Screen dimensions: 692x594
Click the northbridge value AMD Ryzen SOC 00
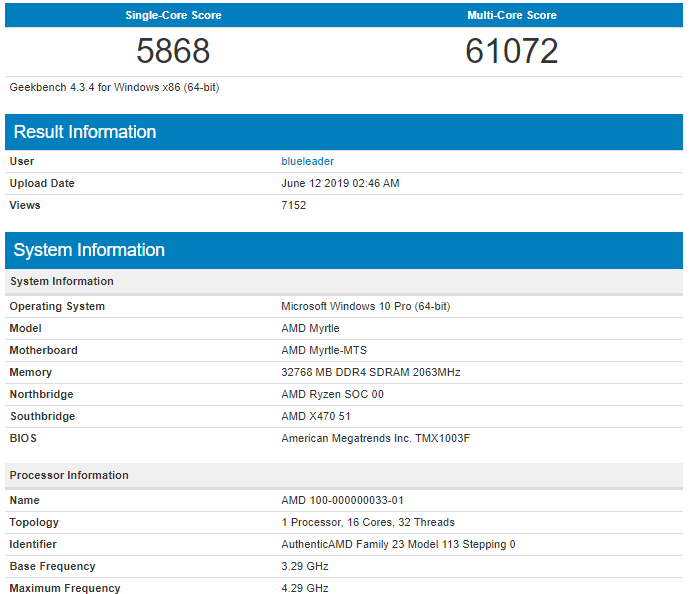pyautogui.click(x=332, y=395)
